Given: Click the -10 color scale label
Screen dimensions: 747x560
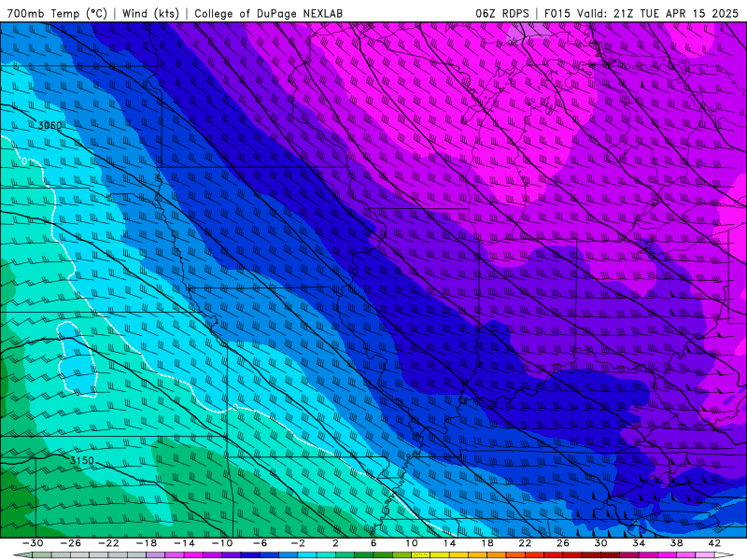Looking at the screenshot, I should coord(222,543).
